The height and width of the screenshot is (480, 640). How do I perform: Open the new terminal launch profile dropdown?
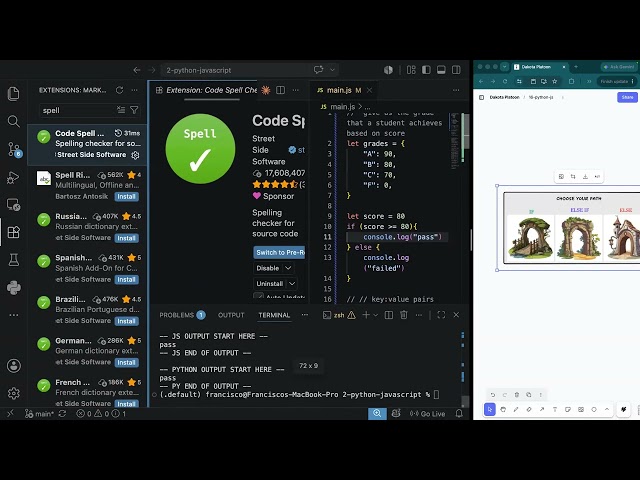(376, 315)
